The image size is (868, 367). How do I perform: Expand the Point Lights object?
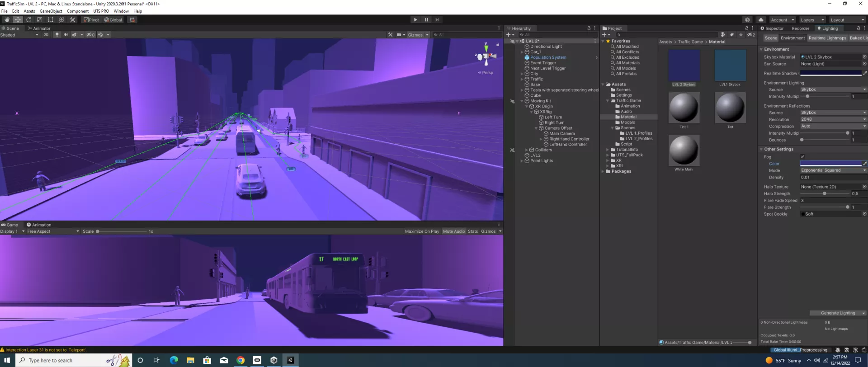pyautogui.click(x=522, y=161)
